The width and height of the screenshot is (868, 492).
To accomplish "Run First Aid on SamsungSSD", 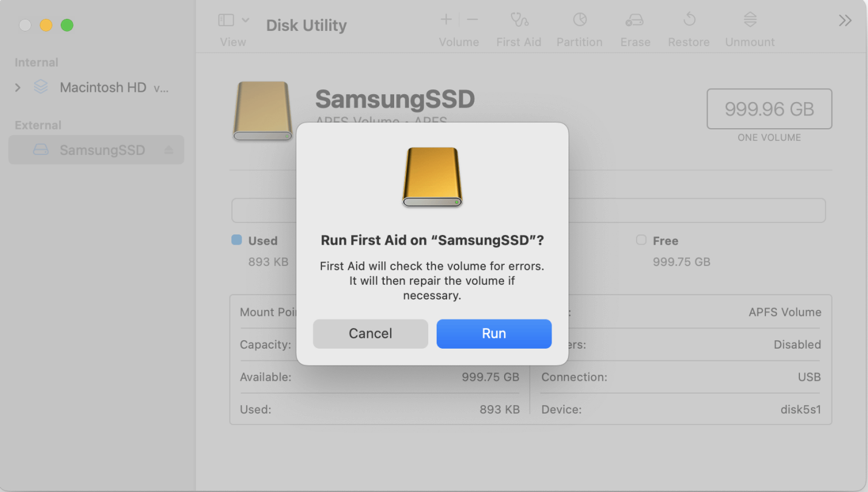I will [x=493, y=333].
